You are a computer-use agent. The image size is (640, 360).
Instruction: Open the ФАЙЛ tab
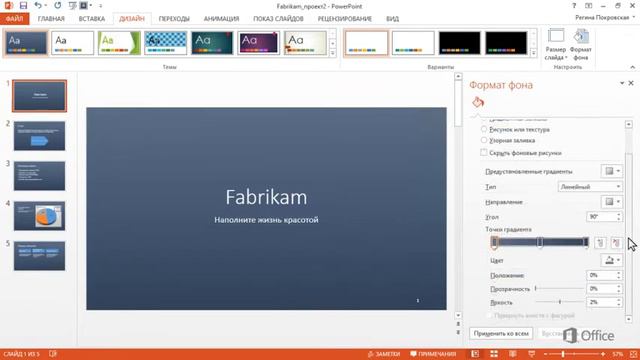[15, 19]
